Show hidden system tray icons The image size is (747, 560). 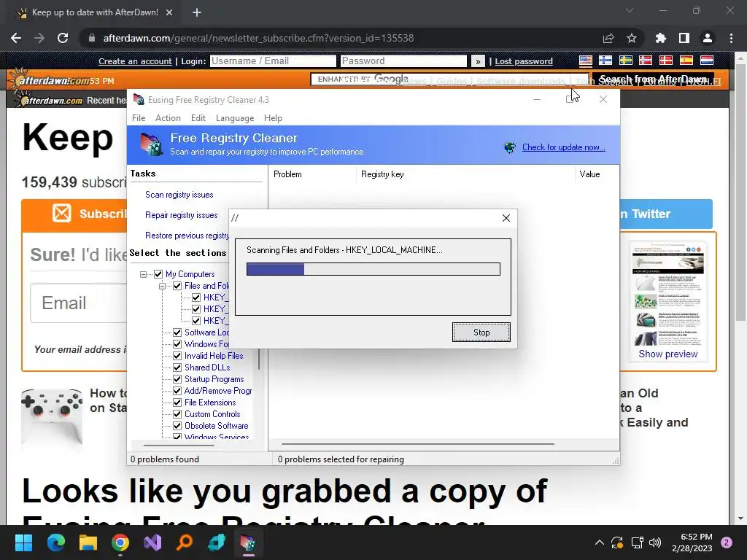600,542
